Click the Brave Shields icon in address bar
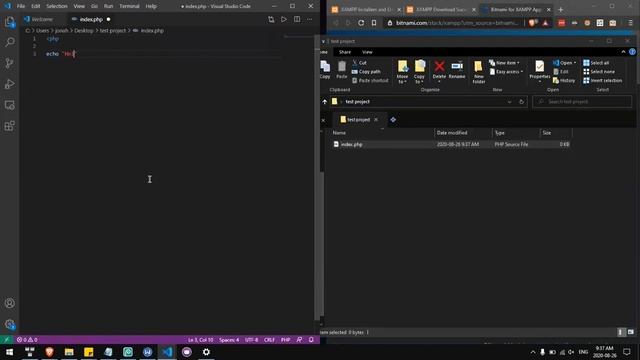The width and height of the screenshot is (640, 360). 532,23
